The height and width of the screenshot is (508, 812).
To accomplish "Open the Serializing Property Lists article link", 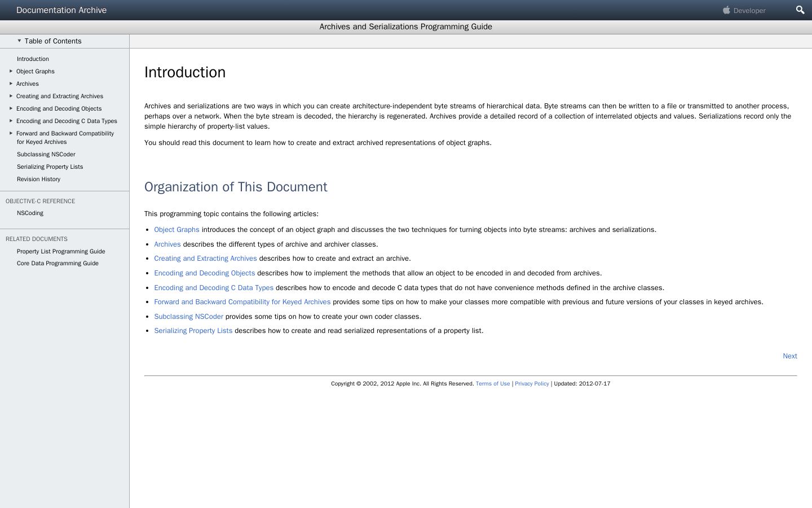I will click(x=193, y=331).
